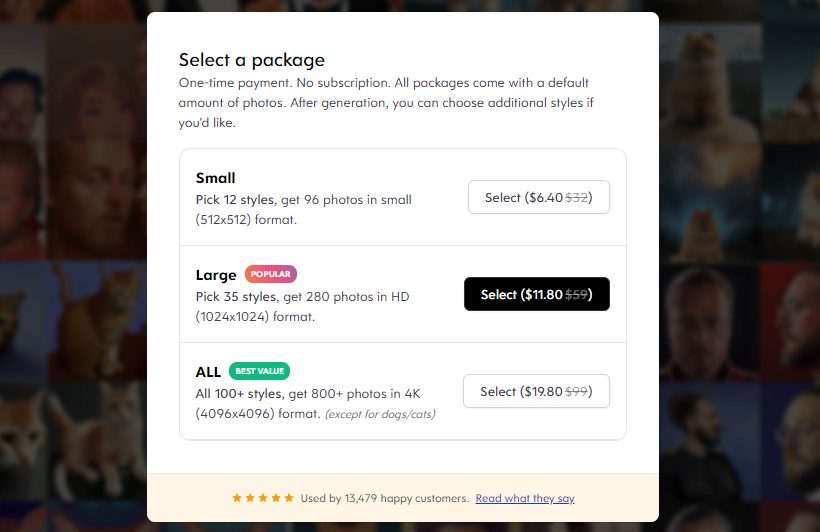
Task: Select the Small package for $6.40
Action: (x=539, y=197)
